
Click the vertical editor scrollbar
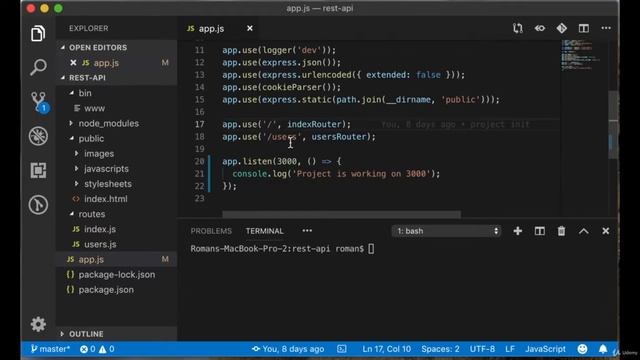click(x=613, y=124)
